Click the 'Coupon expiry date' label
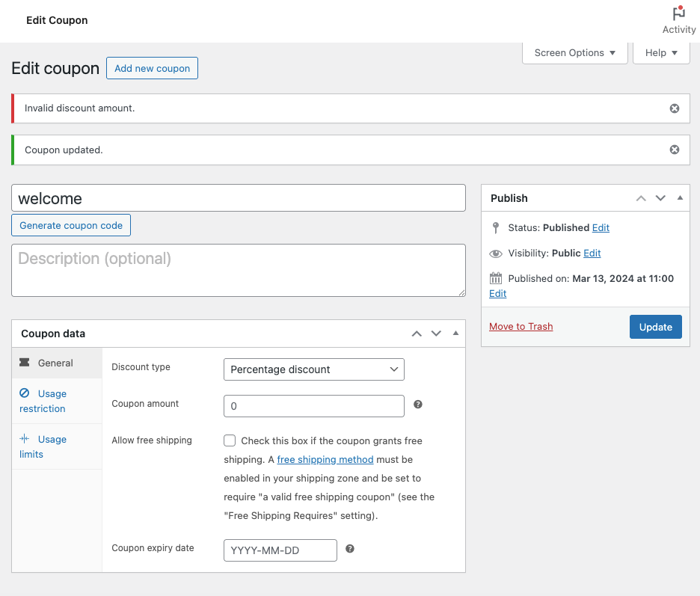 tap(153, 548)
